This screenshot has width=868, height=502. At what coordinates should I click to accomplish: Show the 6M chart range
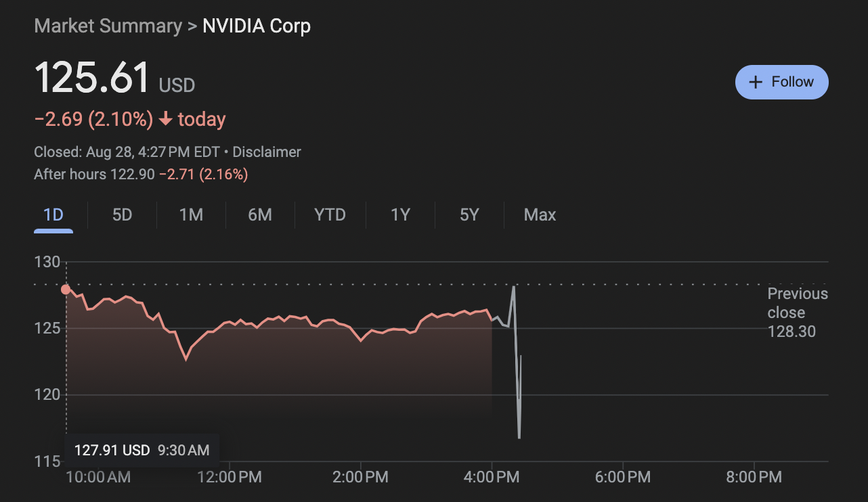pos(260,215)
